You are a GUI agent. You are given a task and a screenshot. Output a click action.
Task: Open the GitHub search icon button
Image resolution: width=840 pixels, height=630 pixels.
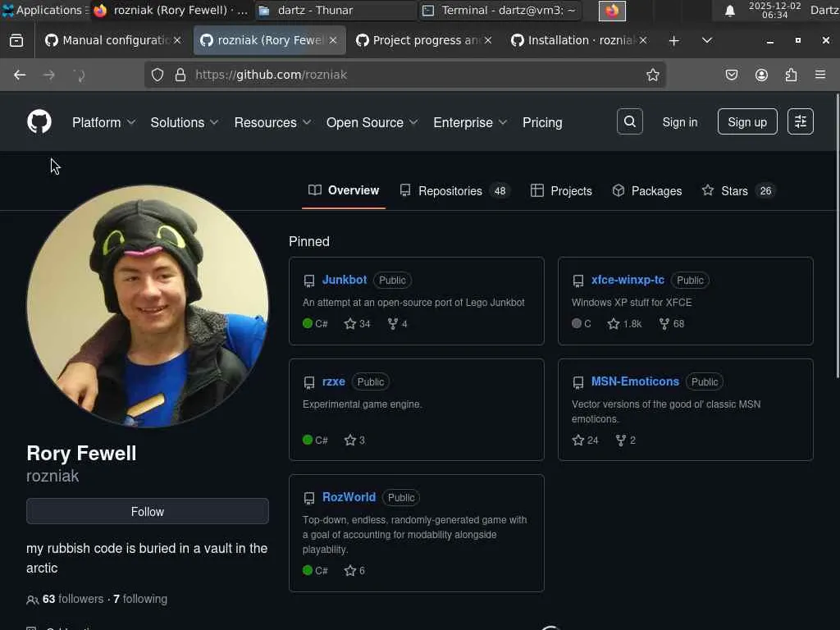pyautogui.click(x=629, y=121)
